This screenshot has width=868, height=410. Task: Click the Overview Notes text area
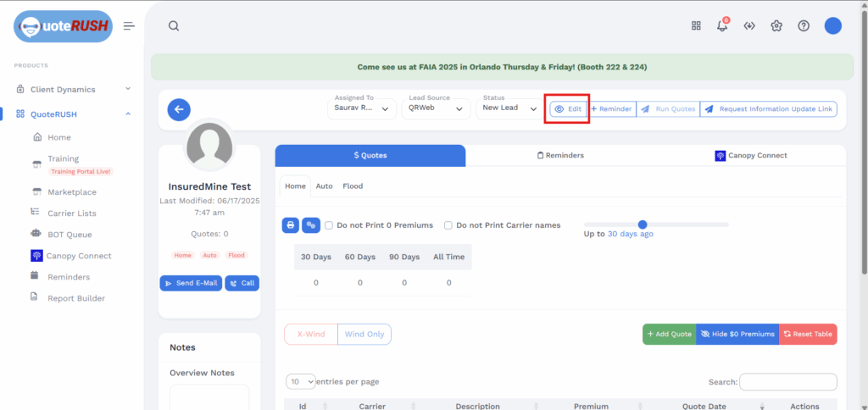point(209,397)
